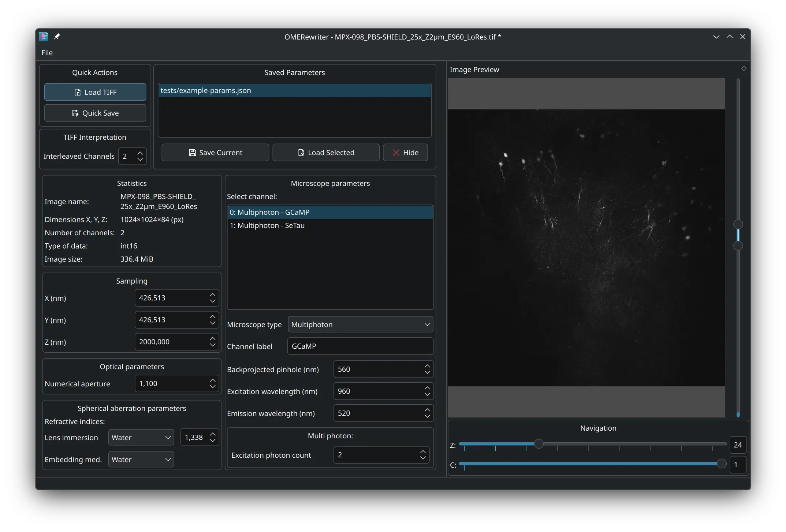
Task: Toggle the pin window icon
Action: 57,37
